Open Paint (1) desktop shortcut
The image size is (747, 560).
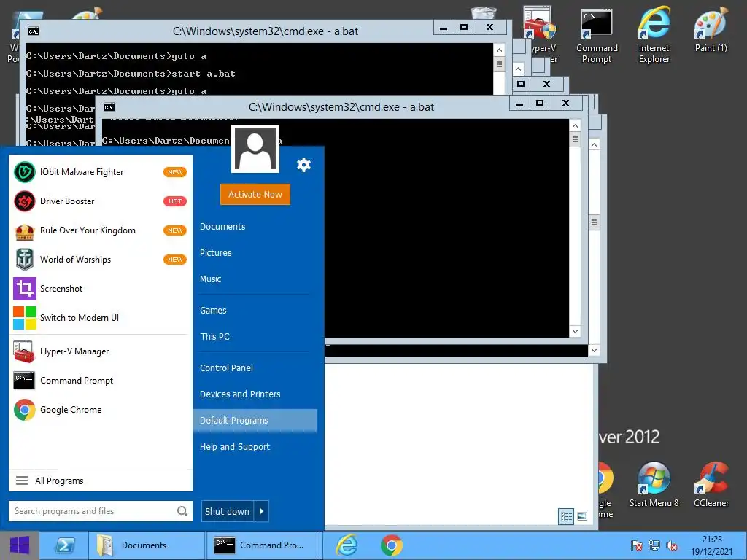click(x=711, y=31)
